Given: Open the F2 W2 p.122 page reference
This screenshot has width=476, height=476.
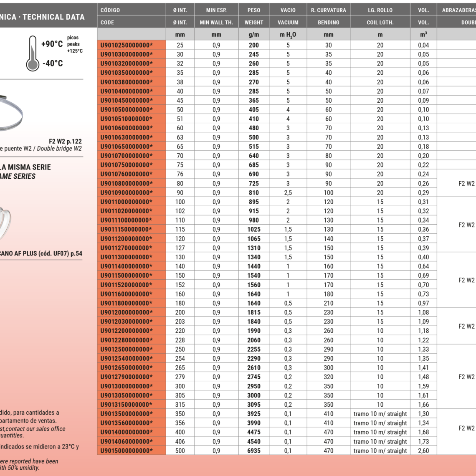Looking at the screenshot, I should click(65, 141).
